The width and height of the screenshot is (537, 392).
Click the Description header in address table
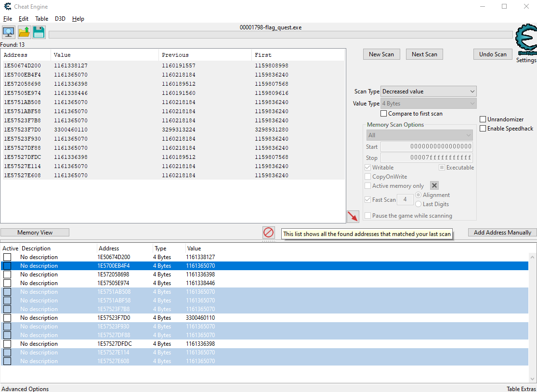click(x=58, y=248)
